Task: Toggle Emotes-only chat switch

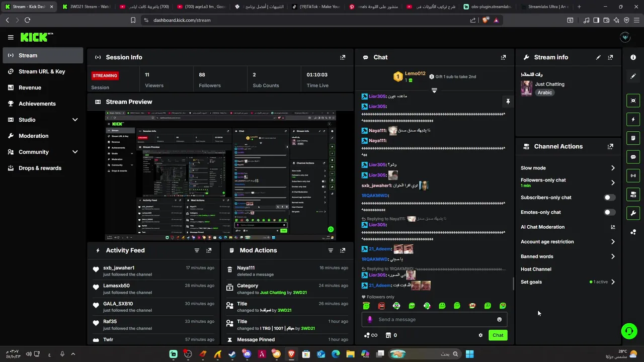Action: 610,212
